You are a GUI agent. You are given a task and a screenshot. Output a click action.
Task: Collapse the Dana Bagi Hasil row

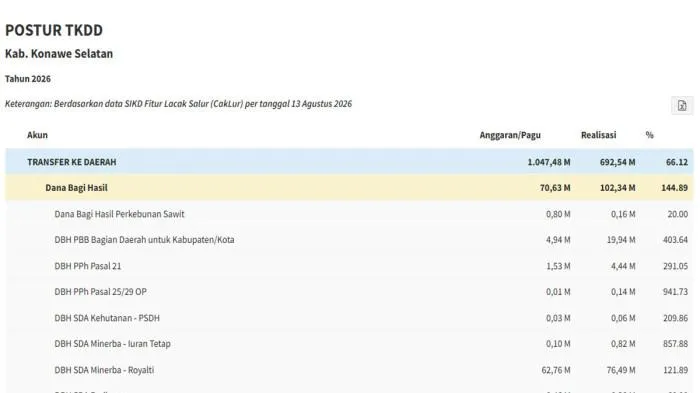[349, 188]
